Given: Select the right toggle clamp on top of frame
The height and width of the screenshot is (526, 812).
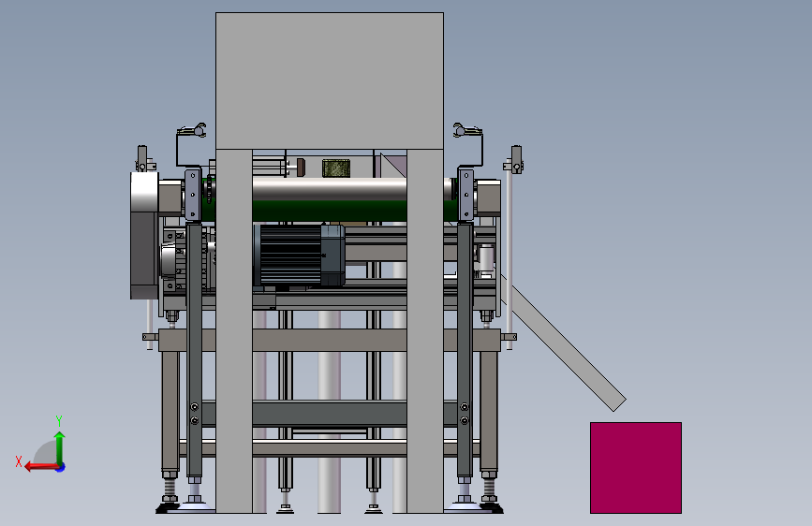Looking at the screenshot, I should point(467,130).
